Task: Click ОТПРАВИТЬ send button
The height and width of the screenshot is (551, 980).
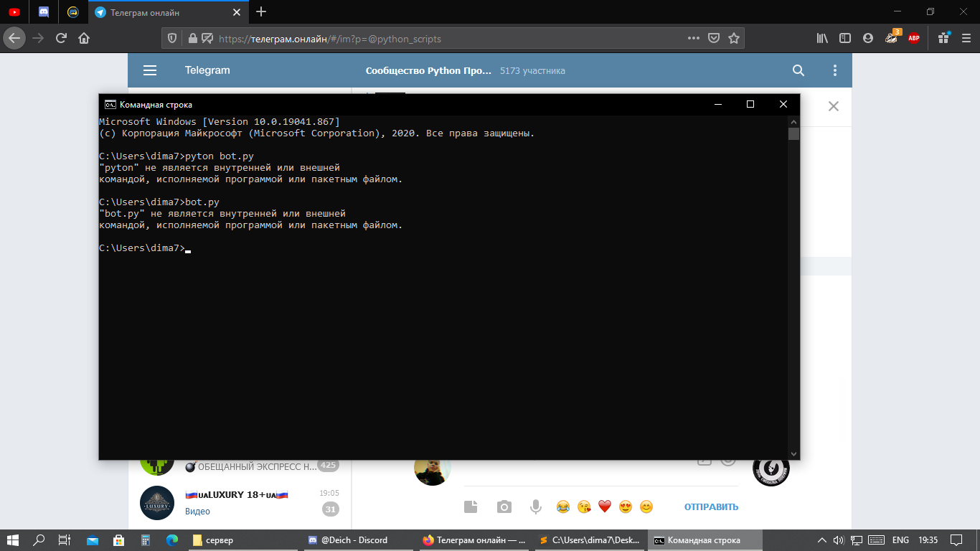Action: [711, 507]
